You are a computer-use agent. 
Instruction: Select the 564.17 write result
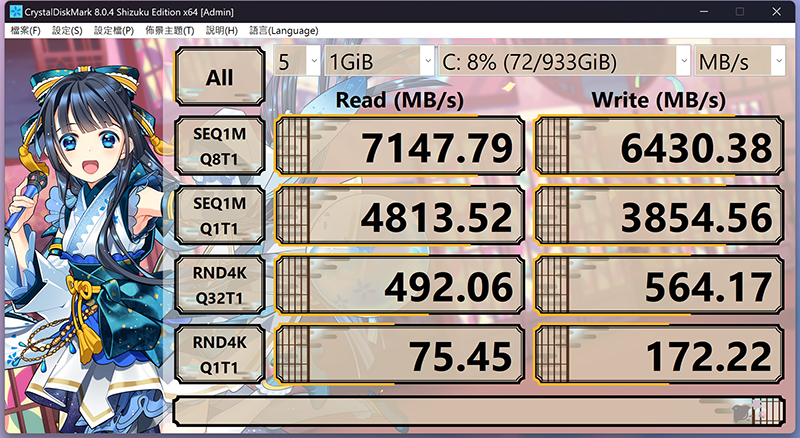tap(659, 285)
